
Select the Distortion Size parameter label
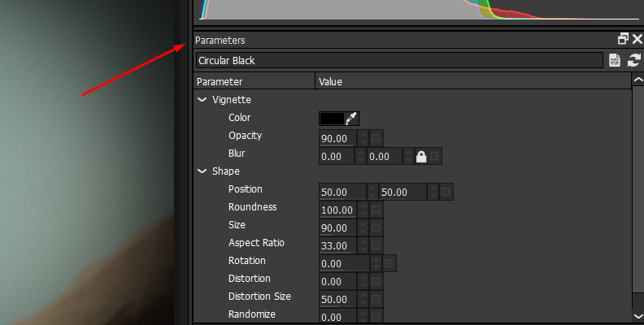point(259,297)
